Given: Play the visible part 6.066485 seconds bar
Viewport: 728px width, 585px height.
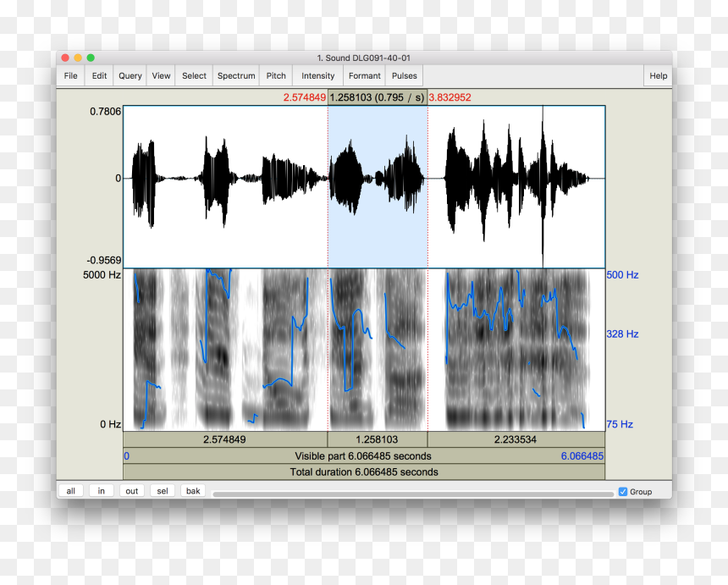Looking at the screenshot, I should click(x=364, y=456).
